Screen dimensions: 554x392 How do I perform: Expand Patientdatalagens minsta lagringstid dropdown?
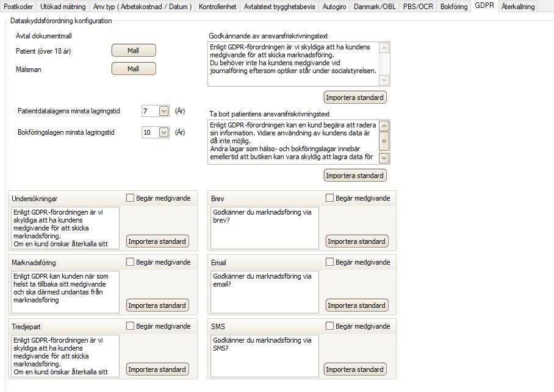(x=164, y=111)
